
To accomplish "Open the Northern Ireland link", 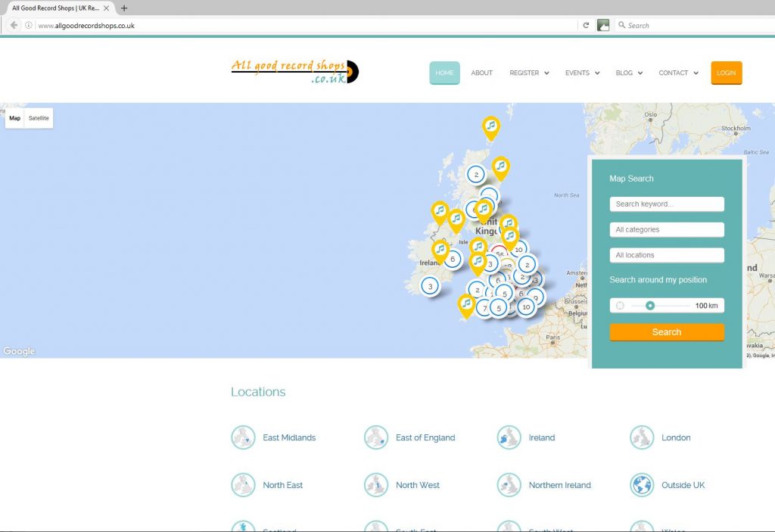I will point(559,485).
